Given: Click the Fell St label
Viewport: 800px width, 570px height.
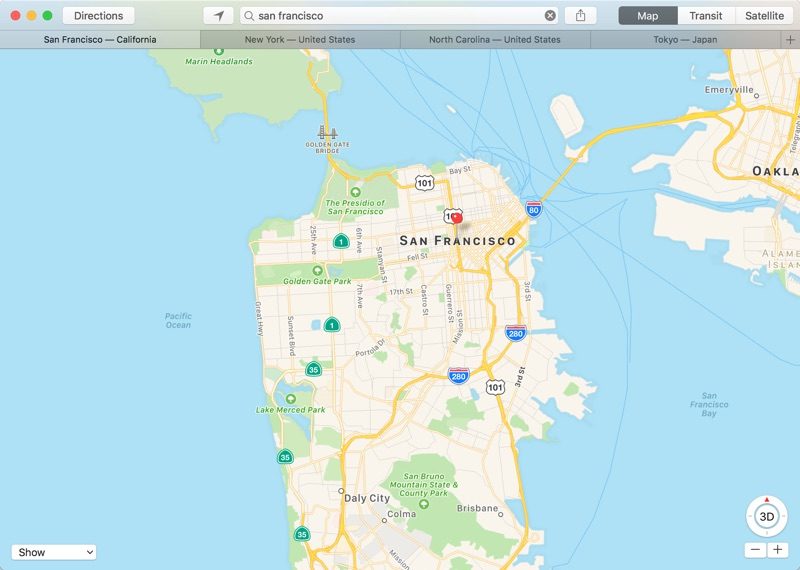Looking at the screenshot, I should click(417, 257).
